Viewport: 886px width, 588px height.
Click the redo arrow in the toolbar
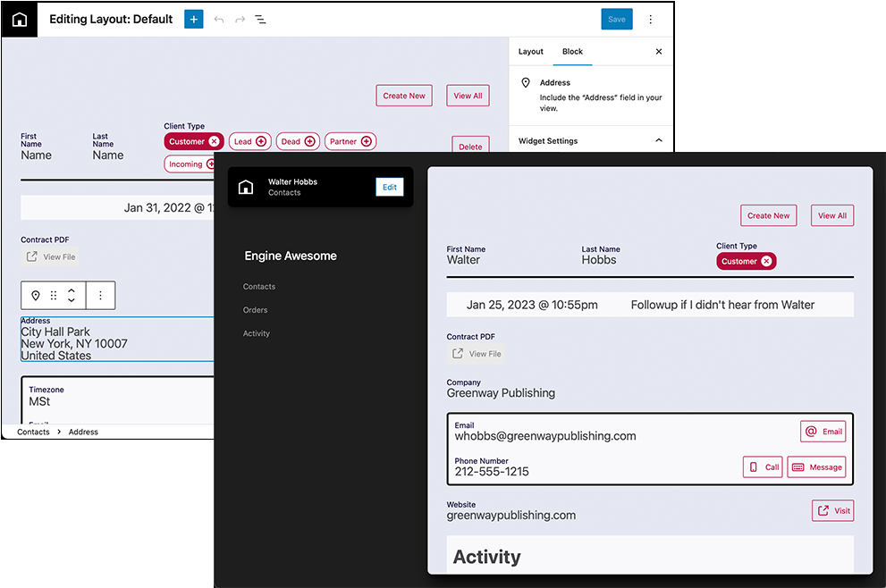coord(240,19)
